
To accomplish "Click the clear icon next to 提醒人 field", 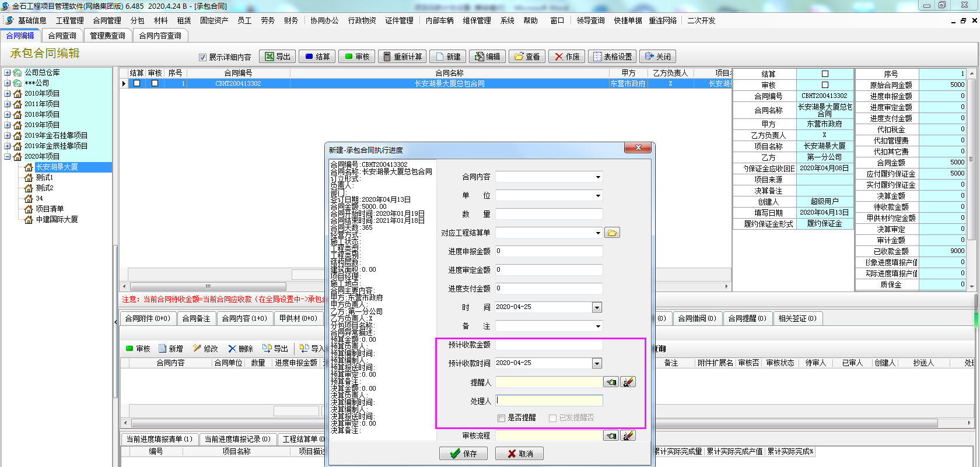I will tap(628, 382).
